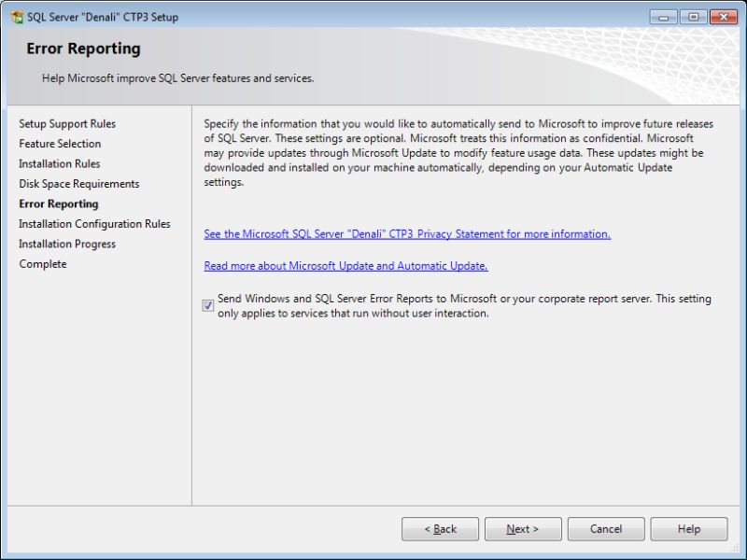Select the Setup Support Rules step
Image resolution: width=747 pixels, height=560 pixels.
pos(66,123)
